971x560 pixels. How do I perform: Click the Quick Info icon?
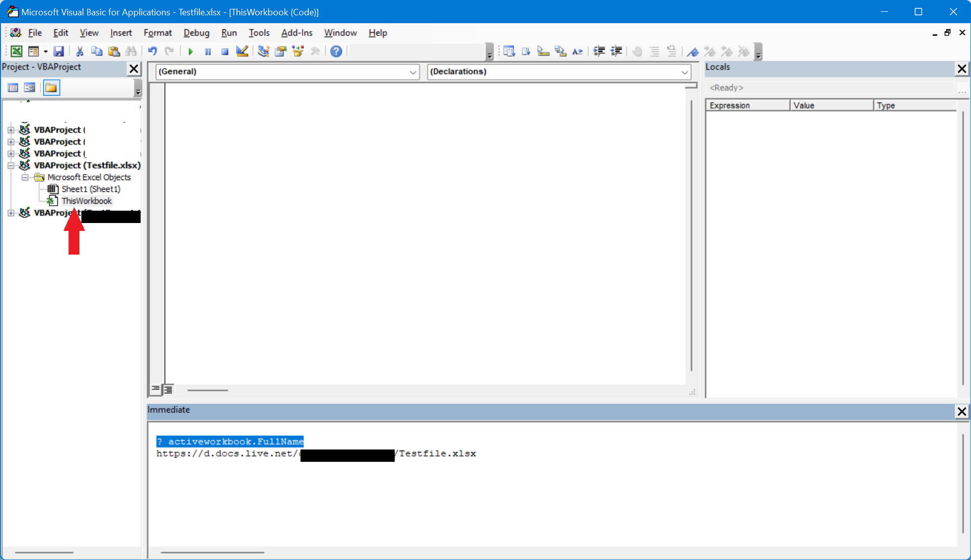tap(543, 51)
